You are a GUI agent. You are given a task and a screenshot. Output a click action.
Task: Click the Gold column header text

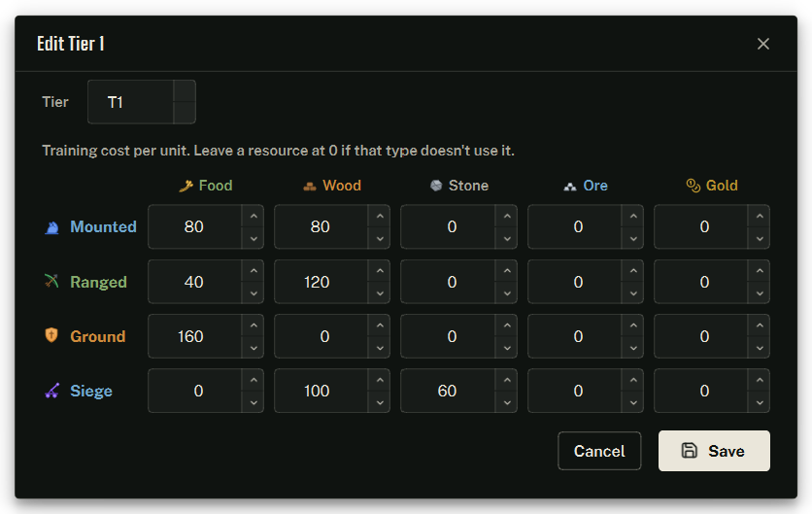tap(722, 186)
